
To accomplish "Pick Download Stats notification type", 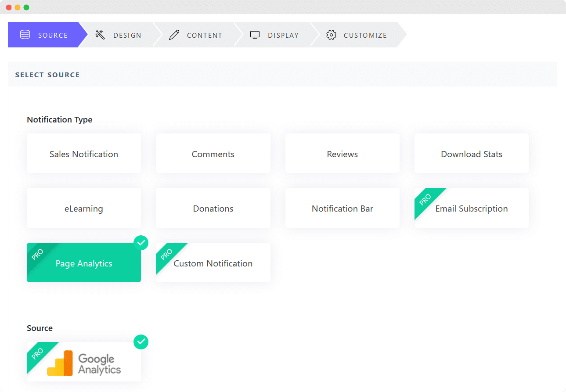I will click(x=472, y=154).
